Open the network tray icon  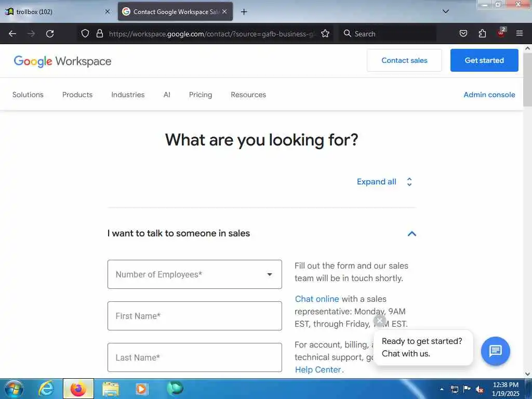pyautogui.click(x=455, y=389)
